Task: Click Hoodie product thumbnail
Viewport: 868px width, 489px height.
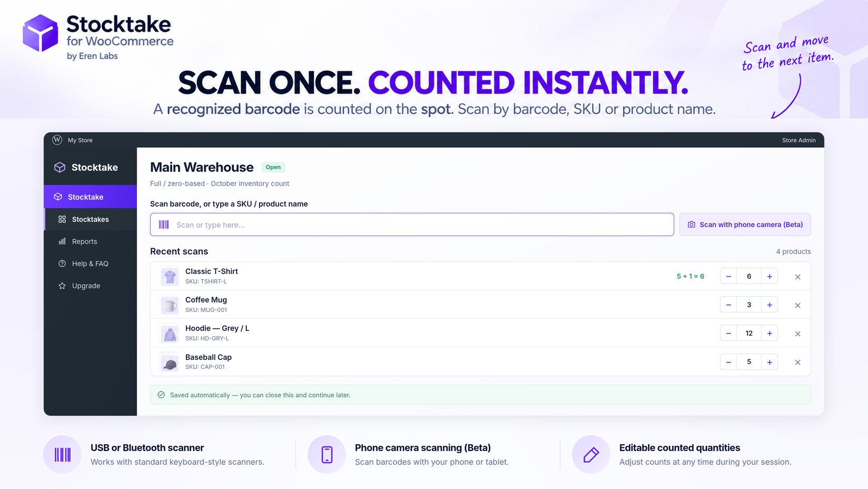Action: click(170, 333)
